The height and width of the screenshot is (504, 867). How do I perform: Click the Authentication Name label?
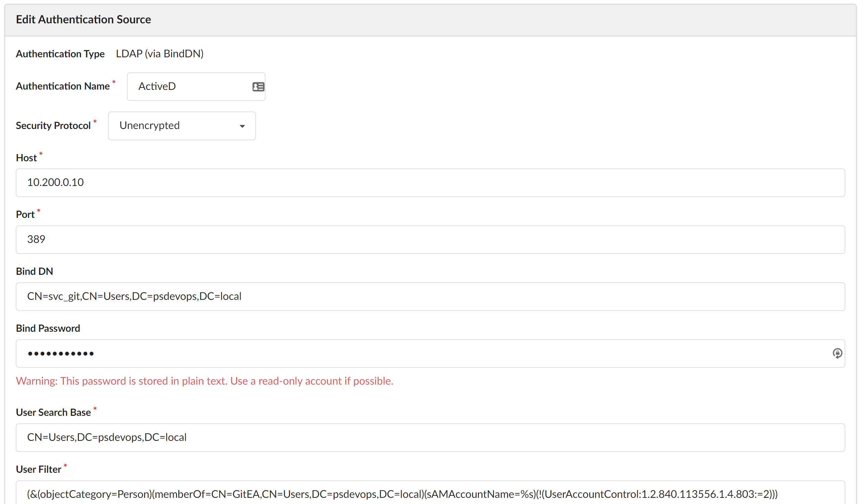(63, 86)
